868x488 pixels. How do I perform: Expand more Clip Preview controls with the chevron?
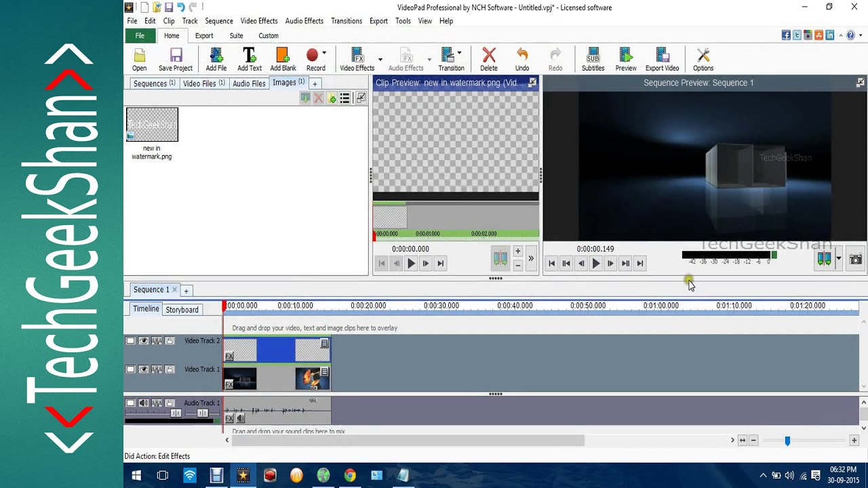click(531, 258)
